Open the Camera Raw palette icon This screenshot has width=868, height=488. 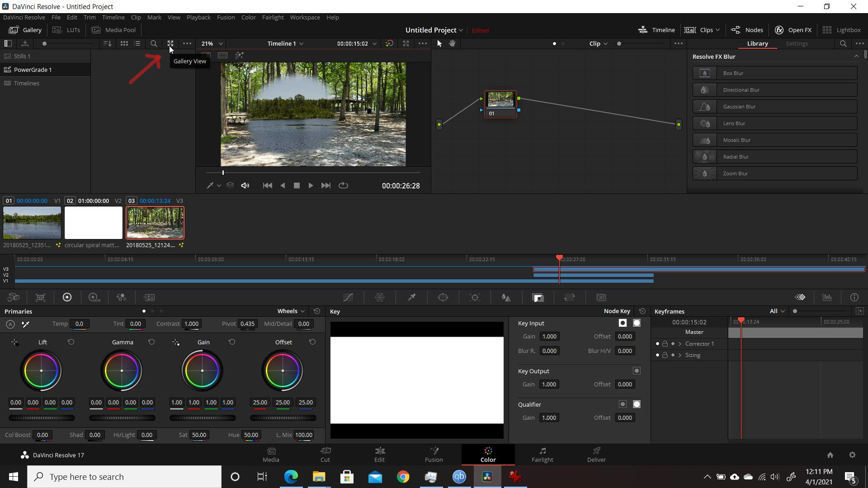pos(13,297)
